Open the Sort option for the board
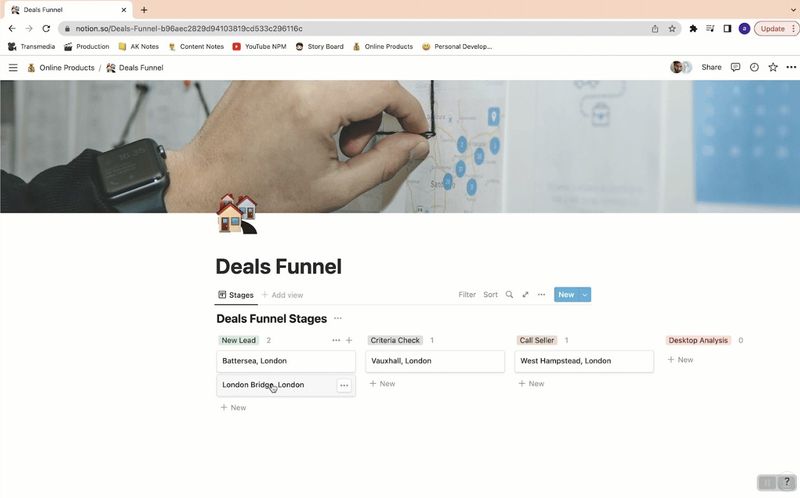This screenshot has height=498, width=800. pos(490,295)
